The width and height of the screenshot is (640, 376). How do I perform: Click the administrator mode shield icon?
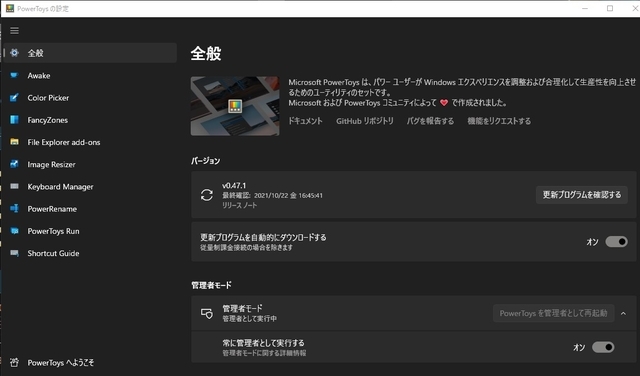click(207, 313)
